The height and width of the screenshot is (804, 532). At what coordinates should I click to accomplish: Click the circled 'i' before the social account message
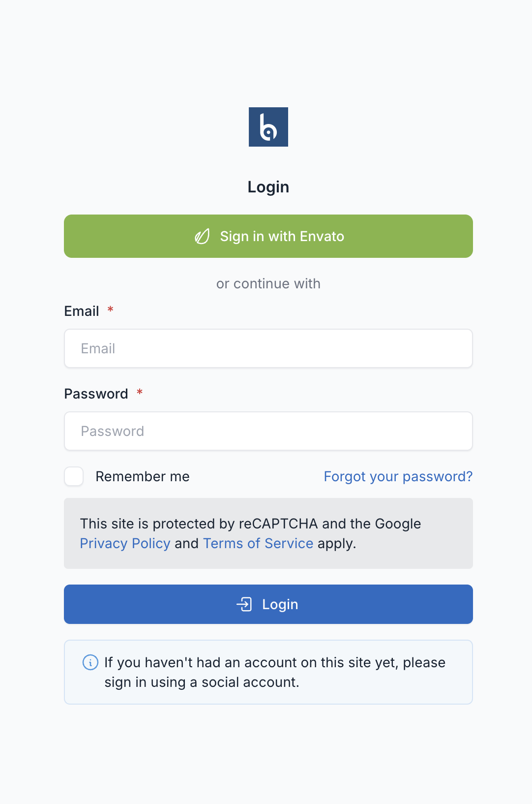click(x=90, y=662)
